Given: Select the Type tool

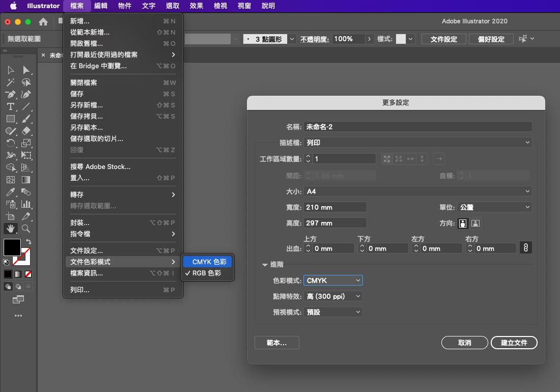Looking at the screenshot, I should coord(10,106).
